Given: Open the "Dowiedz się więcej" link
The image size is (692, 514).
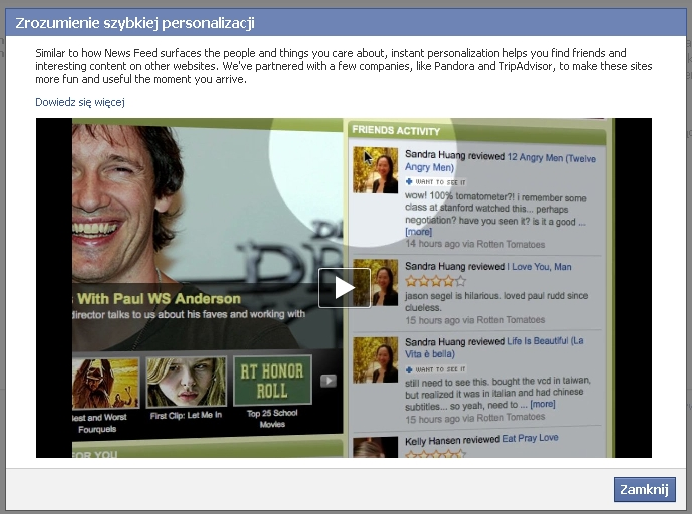Looking at the screenshot, I should coord(79,102).
